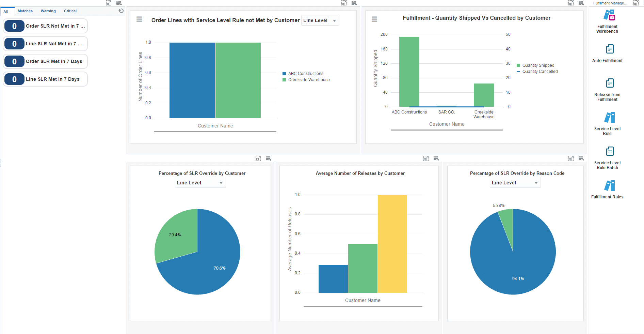Open hamburger menu on Order Lines chart
Image resolution: width=644 pixels, height=334 pixels.
[139, 19]
